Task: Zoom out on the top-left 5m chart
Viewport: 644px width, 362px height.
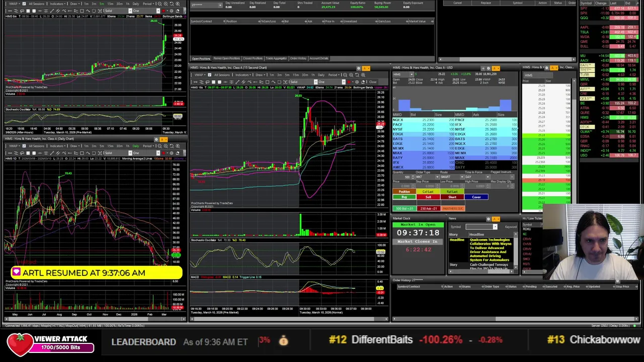Action: (159, 4)
